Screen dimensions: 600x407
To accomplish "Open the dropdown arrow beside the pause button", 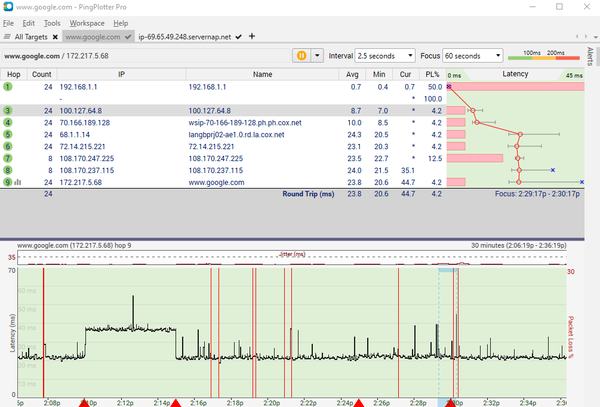I will [x=317, y=56].
